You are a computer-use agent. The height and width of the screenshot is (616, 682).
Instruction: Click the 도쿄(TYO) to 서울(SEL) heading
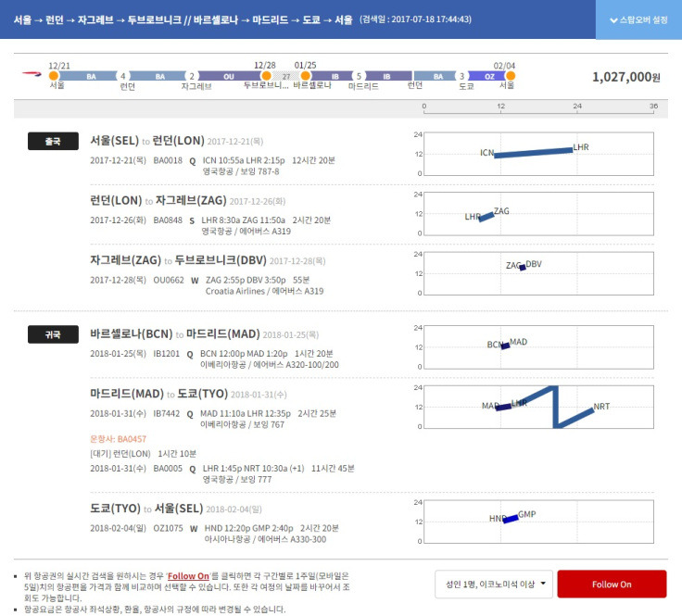146,509
